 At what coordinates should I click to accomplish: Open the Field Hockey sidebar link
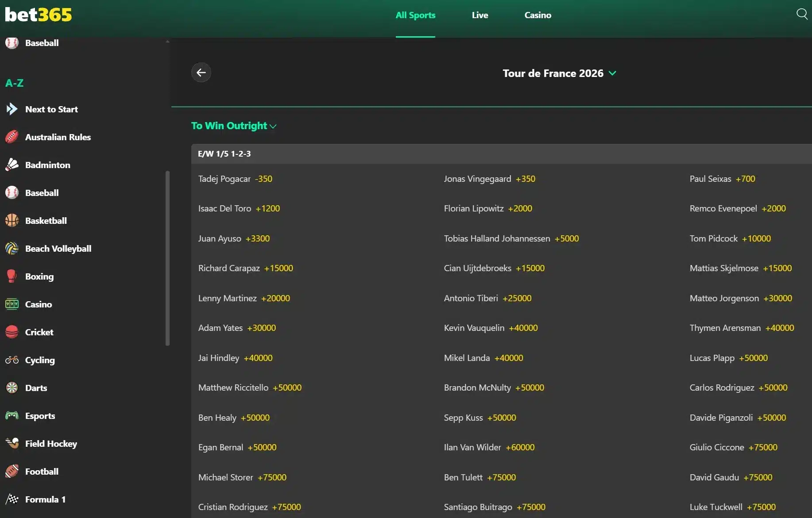coord(51,444)
